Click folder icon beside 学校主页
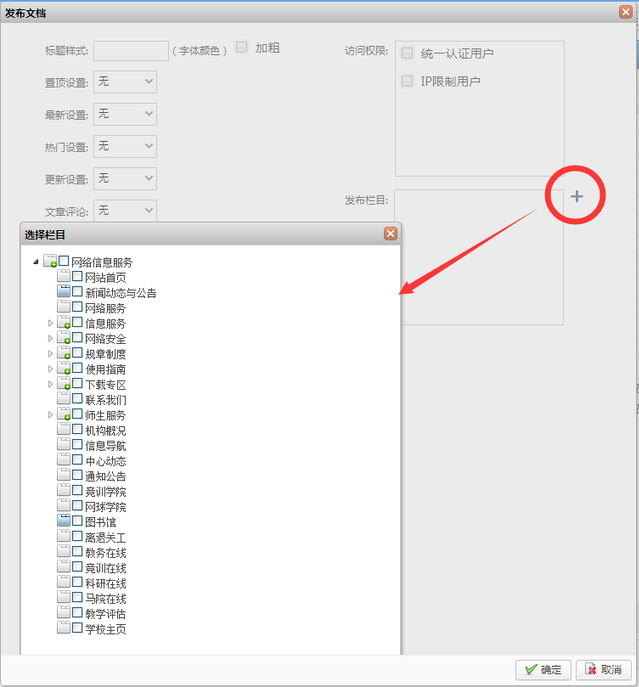Image resolution: width=639 pixels, height=687 pixels. pos(64,628)
